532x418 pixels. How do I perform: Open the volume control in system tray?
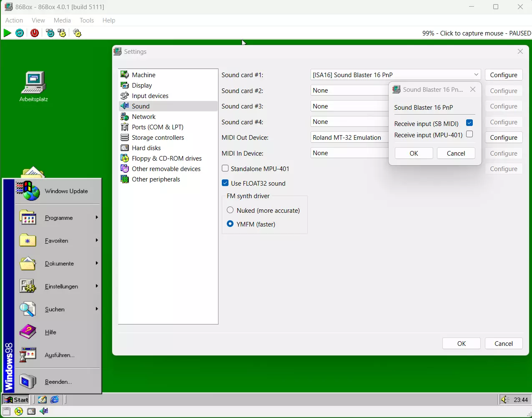[505, 400]
